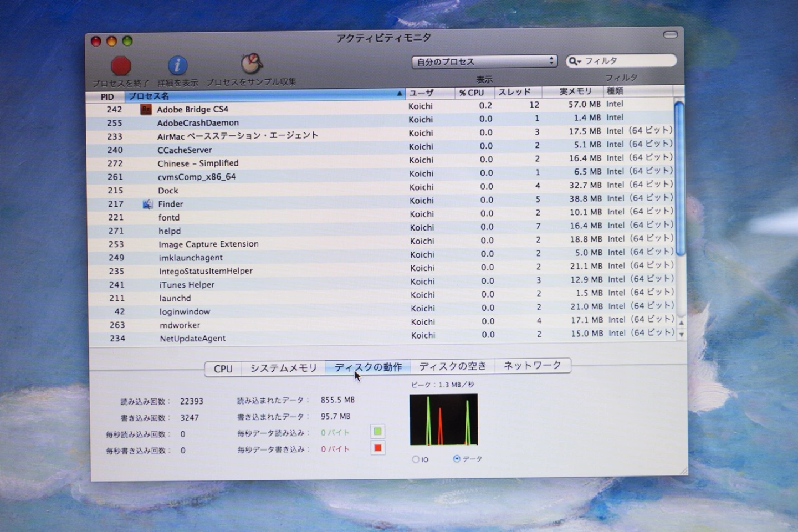Image resolution: width=798 pixels, height=532 pixels.
Task: Click the ピーク: 1.3 MB/秒 label
Action: 442,385
